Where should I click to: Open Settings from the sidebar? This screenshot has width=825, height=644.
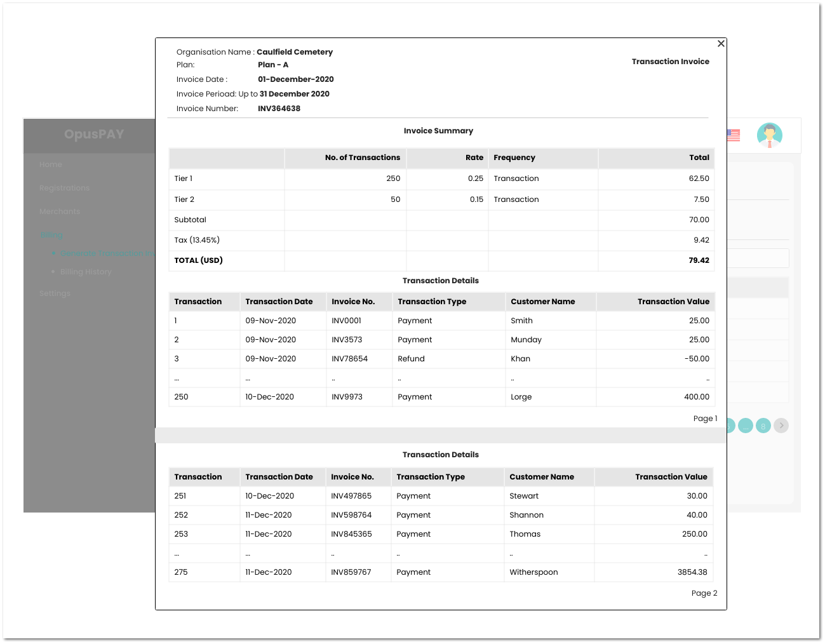[x=55, y=293]
